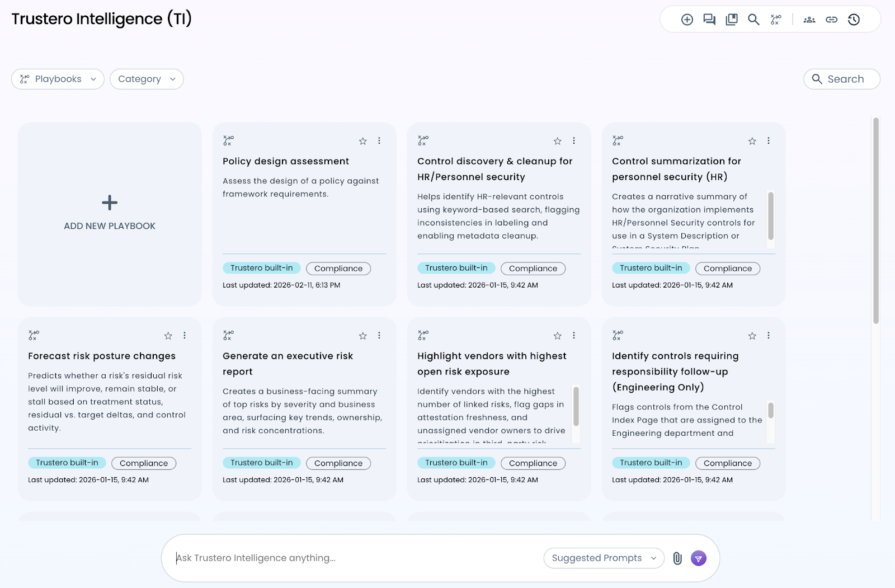Open the more options menu on Control discovery & cleanup card
The height and width of the screenshot is (588, 895).
tap(574, 141)
